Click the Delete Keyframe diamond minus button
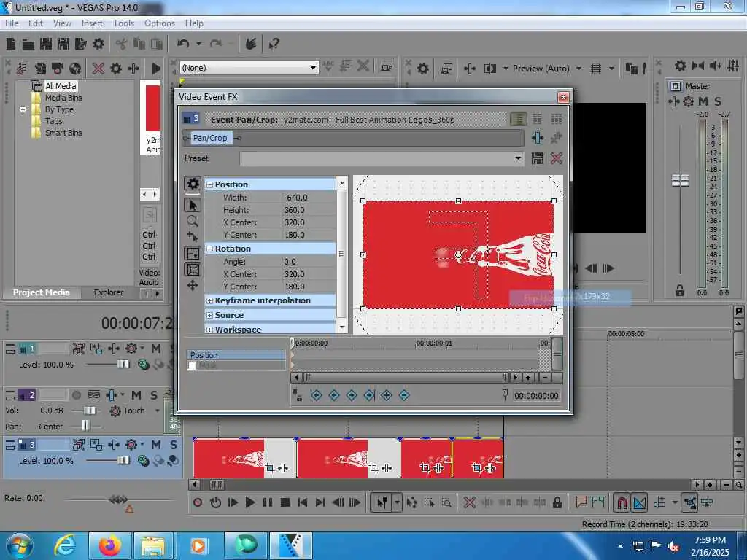This screenshot has width=747, height=560. pos(404,395)
